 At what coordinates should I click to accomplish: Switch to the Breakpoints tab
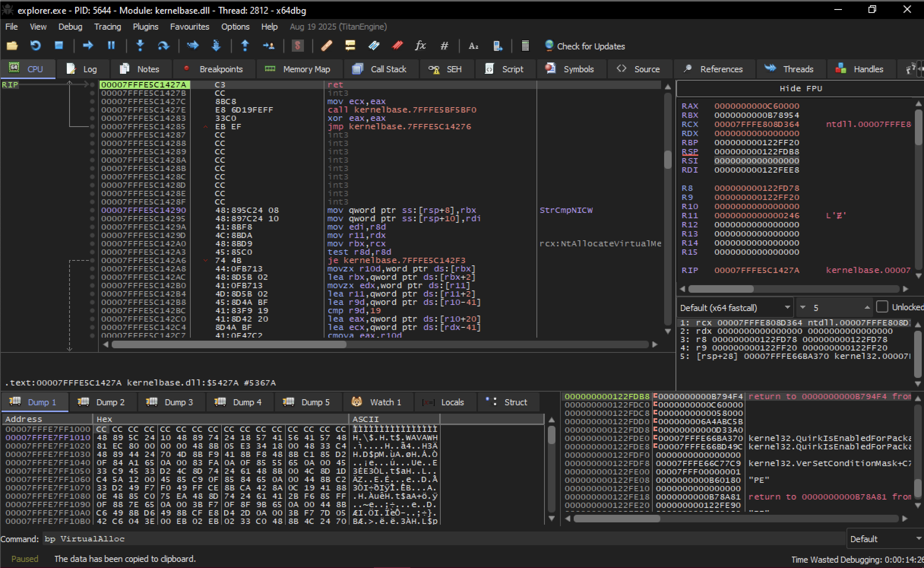[214, 69]
